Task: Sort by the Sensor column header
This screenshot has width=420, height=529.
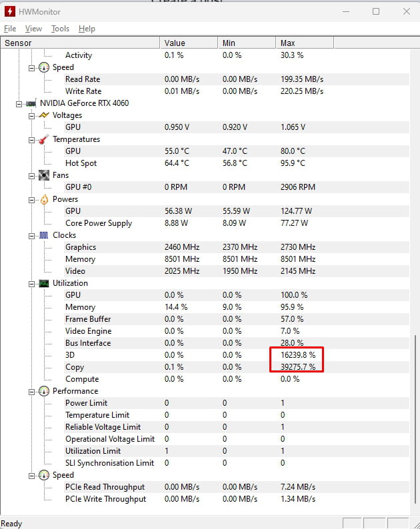Action: (80, 43)
